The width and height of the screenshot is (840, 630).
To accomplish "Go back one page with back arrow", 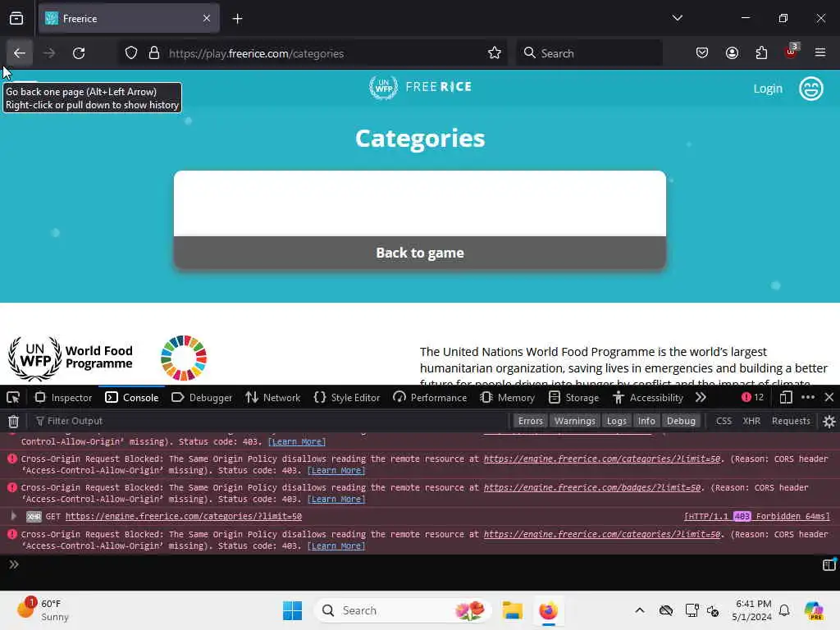I will pos(20,53).
